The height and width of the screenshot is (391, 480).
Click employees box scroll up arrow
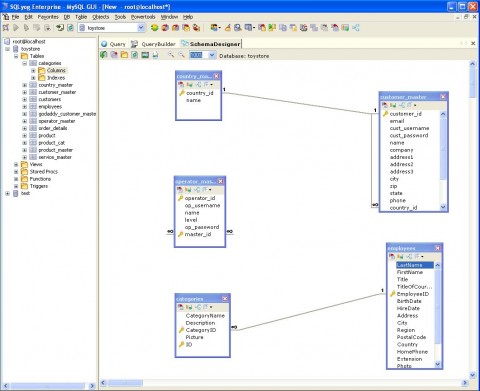point(437,265)
